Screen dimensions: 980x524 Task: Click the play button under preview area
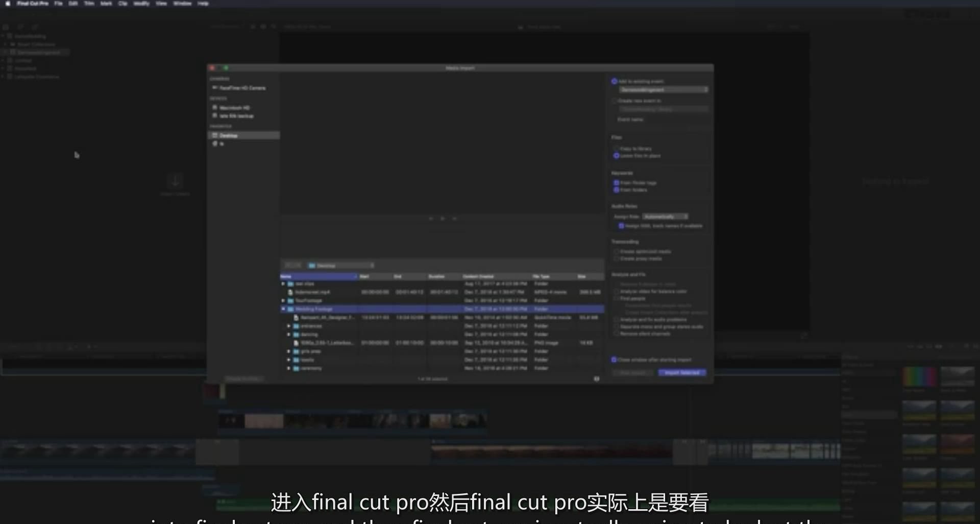click(443, 219)
